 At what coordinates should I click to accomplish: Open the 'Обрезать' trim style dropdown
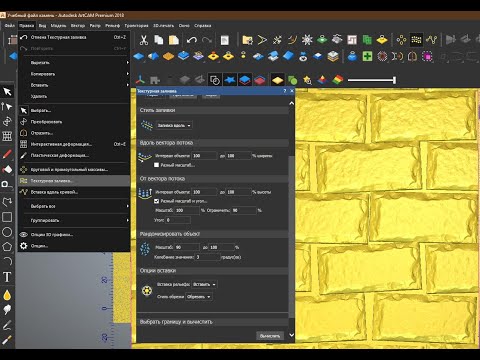(199, 296)
